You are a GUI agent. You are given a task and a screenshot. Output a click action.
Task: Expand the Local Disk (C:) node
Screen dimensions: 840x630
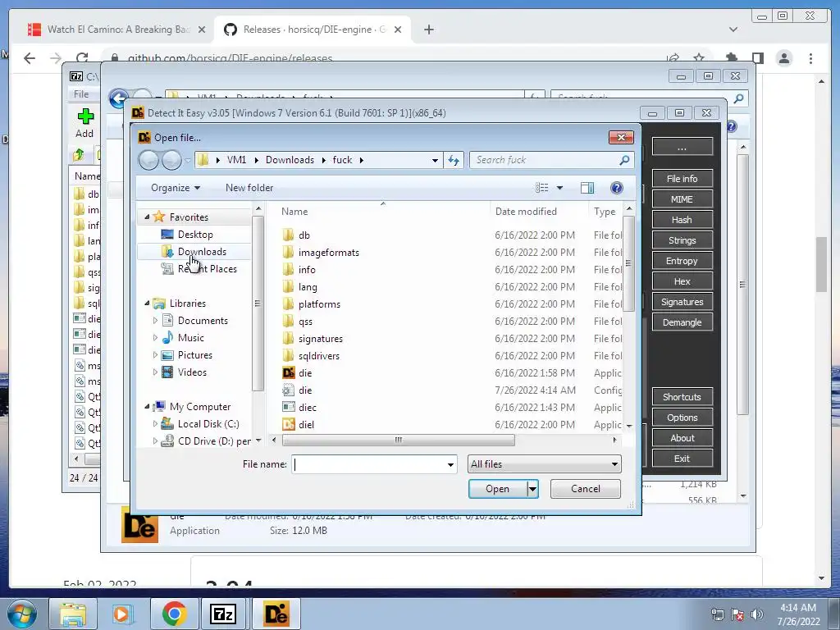pos(155,424)
